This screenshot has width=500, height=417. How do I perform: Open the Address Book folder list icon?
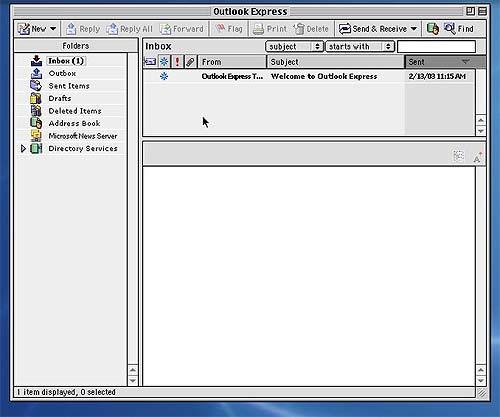pyautogui.click(x=36, y=123)
